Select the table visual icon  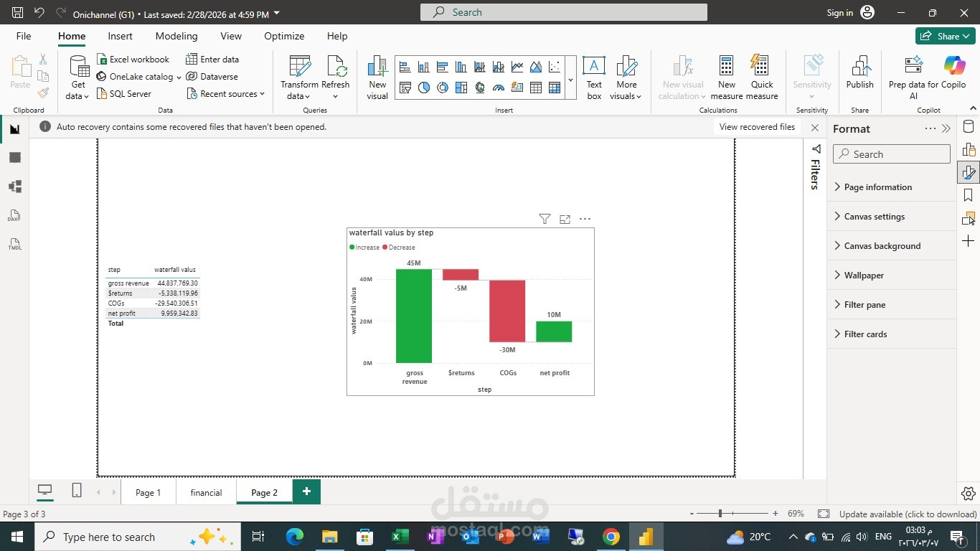(535, 88)
